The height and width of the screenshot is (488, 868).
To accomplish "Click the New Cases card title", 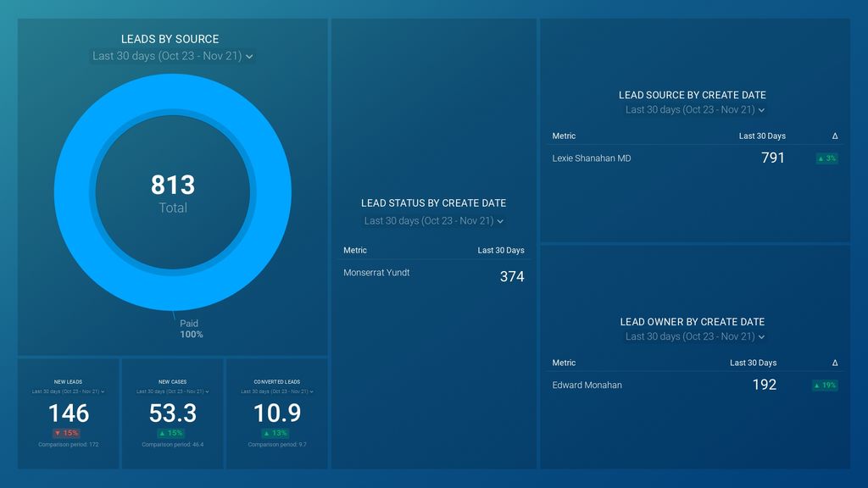I will [x=173, y=382].
